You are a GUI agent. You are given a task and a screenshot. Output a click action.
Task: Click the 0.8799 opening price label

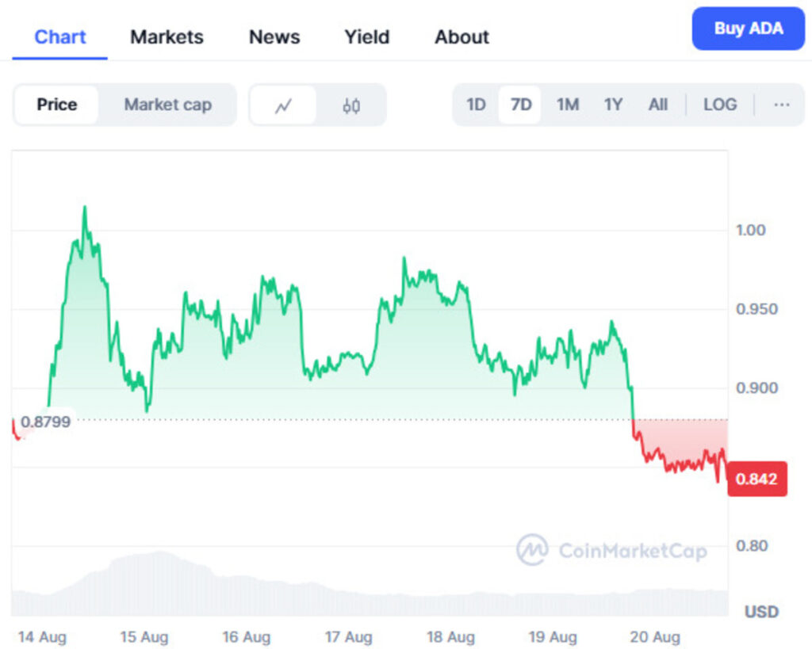click(x=45, y=422)
